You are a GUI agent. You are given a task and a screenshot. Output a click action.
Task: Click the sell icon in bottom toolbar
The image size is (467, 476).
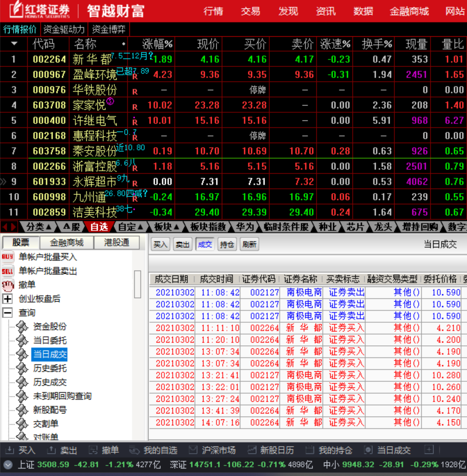51,450
